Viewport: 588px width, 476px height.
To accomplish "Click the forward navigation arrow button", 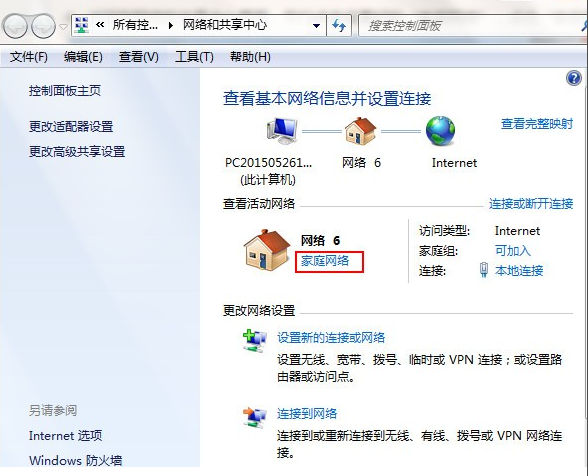I will coord(43,26).
